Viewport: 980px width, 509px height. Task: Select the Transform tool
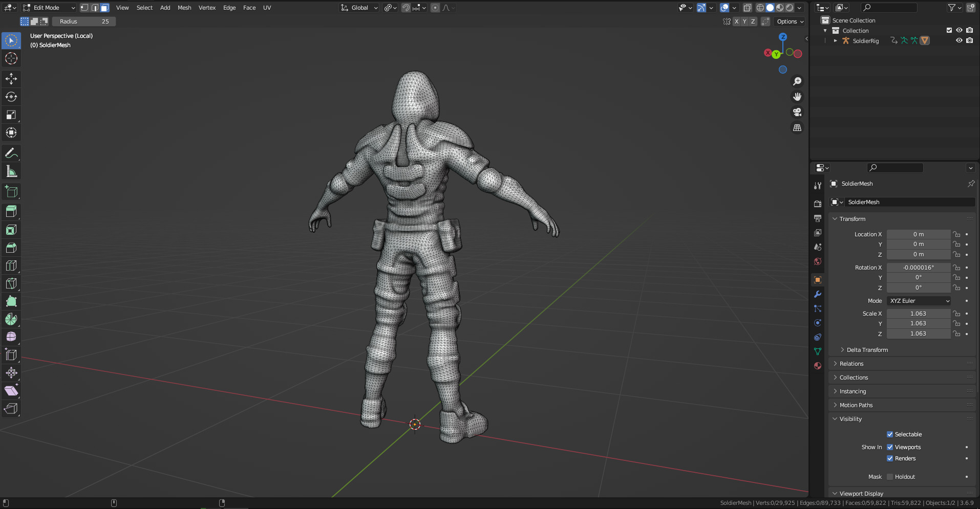(11, 132)
